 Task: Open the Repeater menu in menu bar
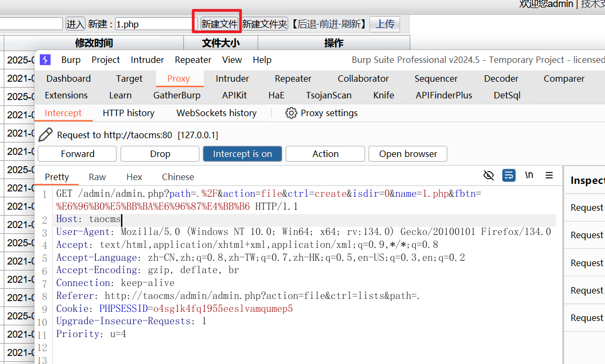click(x=193, y=60)
